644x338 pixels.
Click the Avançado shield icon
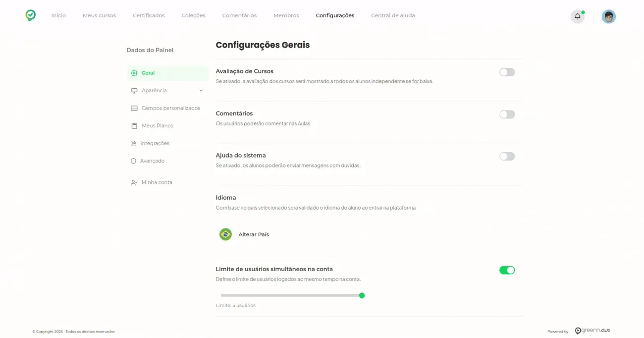(134, 161)
